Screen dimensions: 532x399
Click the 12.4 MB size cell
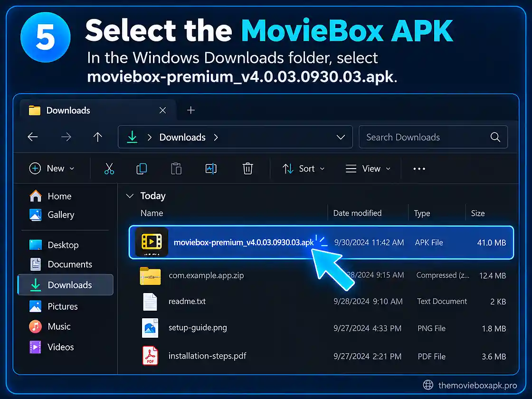(492, 275)
